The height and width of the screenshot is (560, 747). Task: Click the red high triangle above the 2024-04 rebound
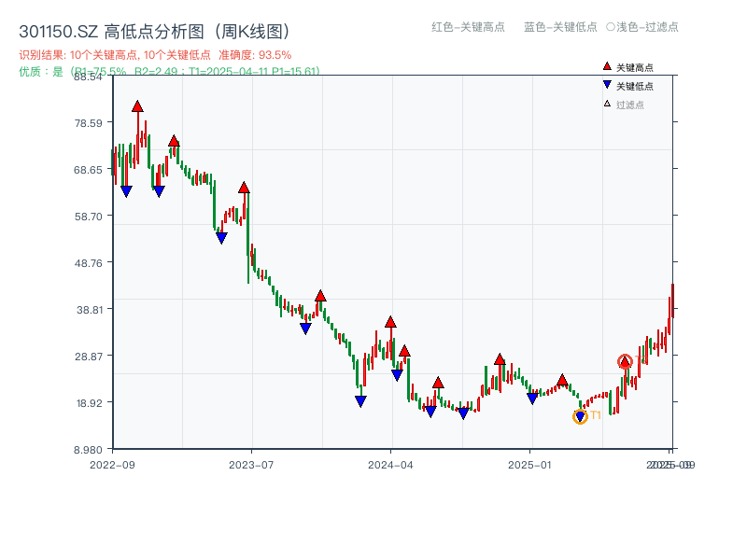point(390,321)
